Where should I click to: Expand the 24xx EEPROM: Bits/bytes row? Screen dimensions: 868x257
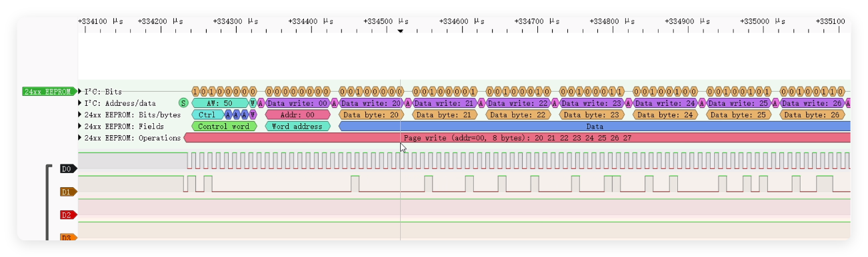(81, 115)
